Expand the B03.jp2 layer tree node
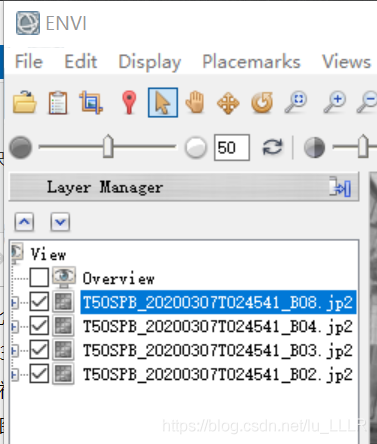This screenshot has width=377, height=444. tap(14, 351)
